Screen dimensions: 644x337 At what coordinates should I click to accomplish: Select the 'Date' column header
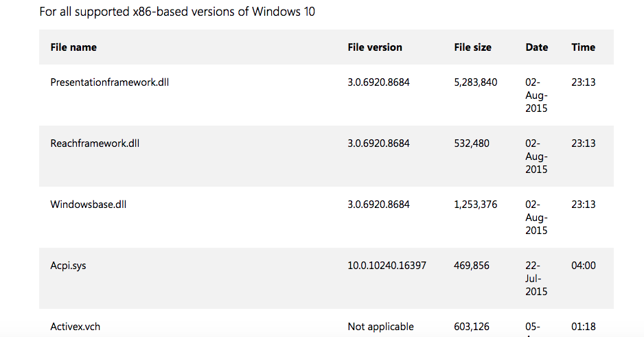tap(536, 47)
